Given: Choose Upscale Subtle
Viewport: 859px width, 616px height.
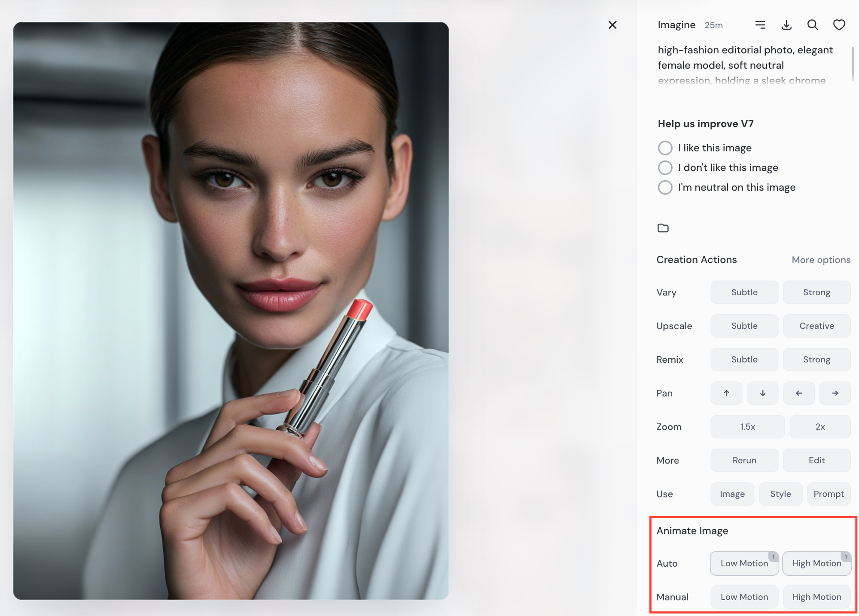Looking at the screenshot, I should click(x=744, y=326).
